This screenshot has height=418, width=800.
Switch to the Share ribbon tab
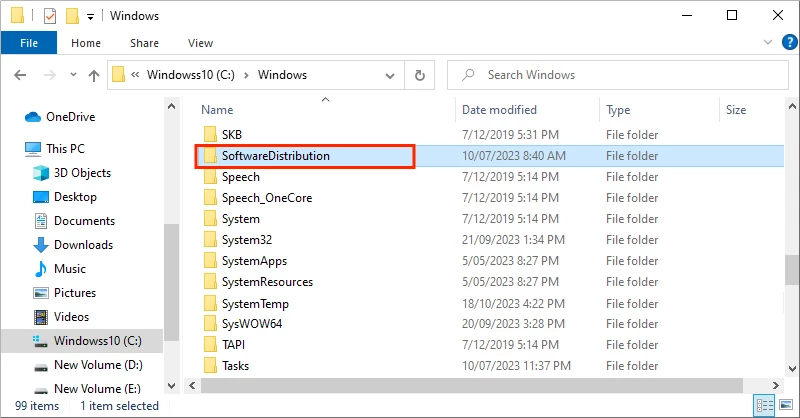click(144, 43)
